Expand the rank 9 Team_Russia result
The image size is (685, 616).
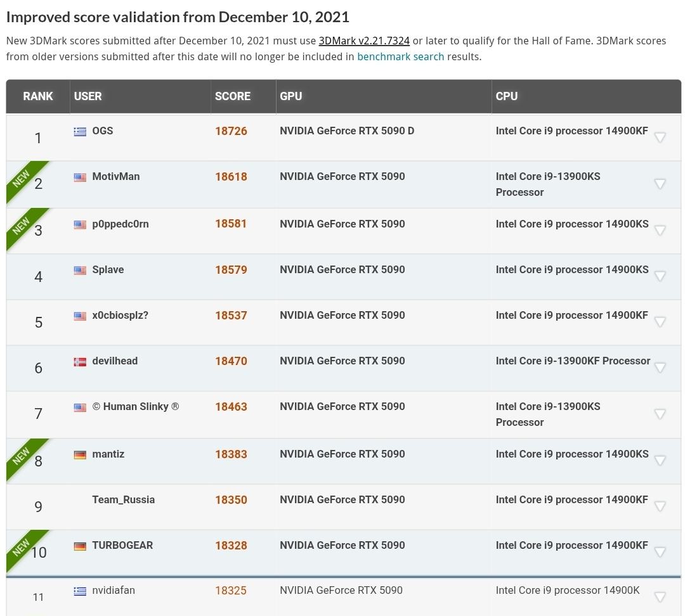point(660,506)
